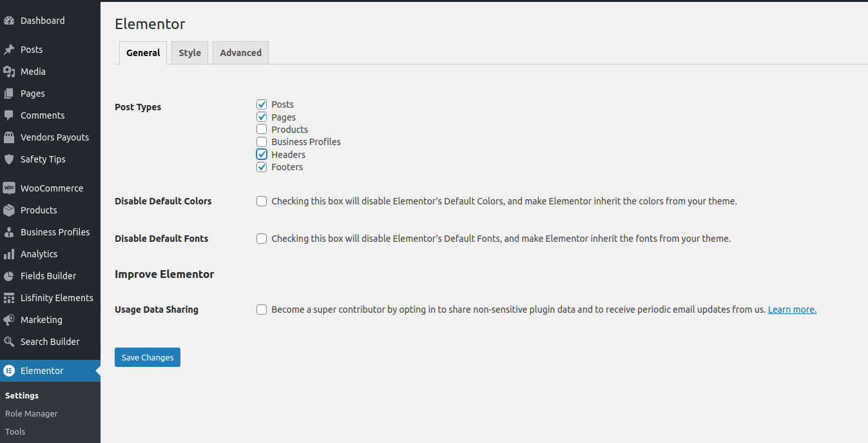Open the Advanced tab
Screen dimensions: 868x443
pos(240,53)
